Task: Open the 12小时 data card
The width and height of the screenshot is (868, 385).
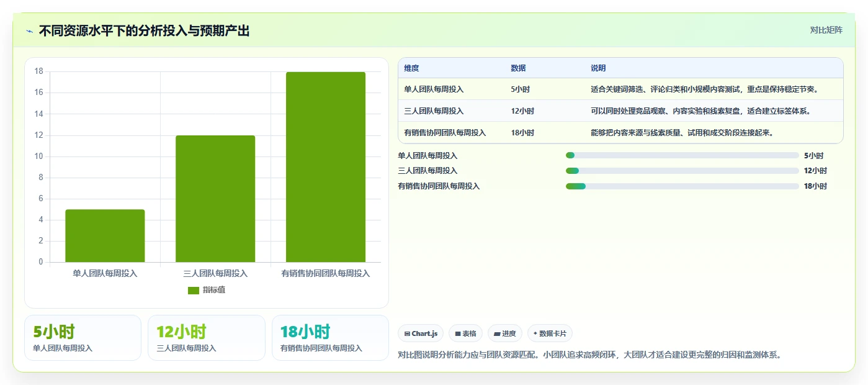Action: [x=207, y=338]
